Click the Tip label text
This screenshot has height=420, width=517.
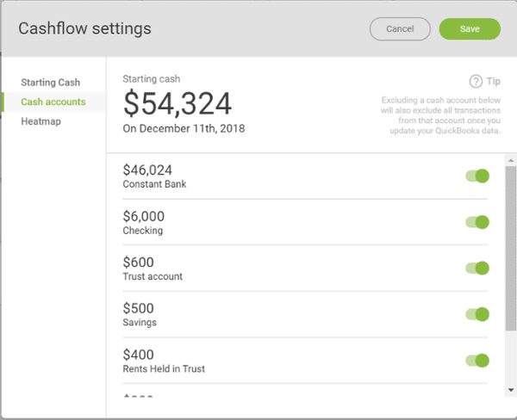coord(493,81)
